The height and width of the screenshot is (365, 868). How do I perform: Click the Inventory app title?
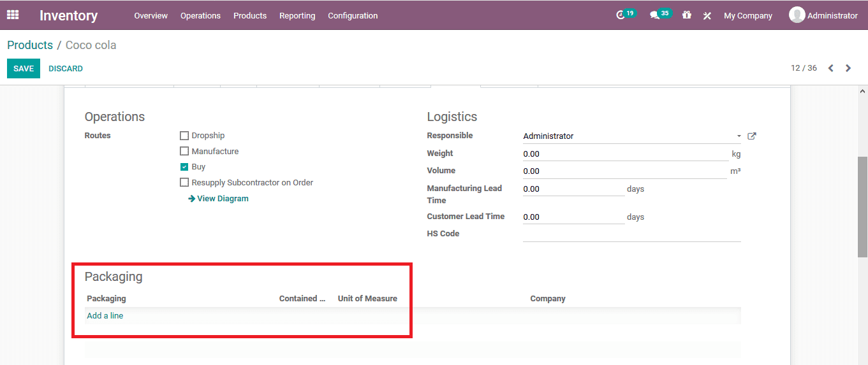[x=69, y=15]
